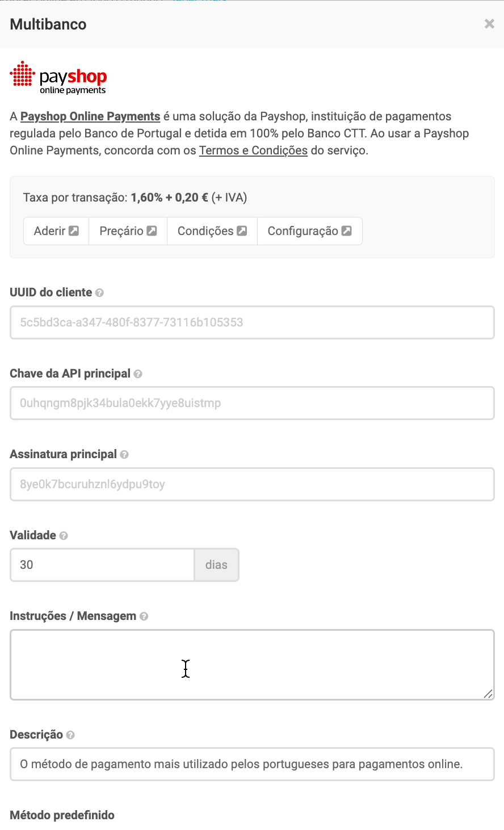Focus the UUID do cliente field
Image resolution: width=504 pixels, height=830 pixels.
pyautogui.click(x=252, y=322)
